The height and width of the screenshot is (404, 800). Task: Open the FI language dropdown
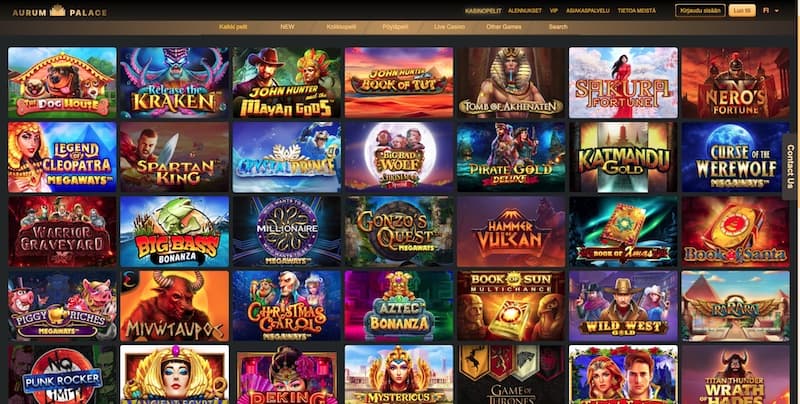[x=771, y=11]
